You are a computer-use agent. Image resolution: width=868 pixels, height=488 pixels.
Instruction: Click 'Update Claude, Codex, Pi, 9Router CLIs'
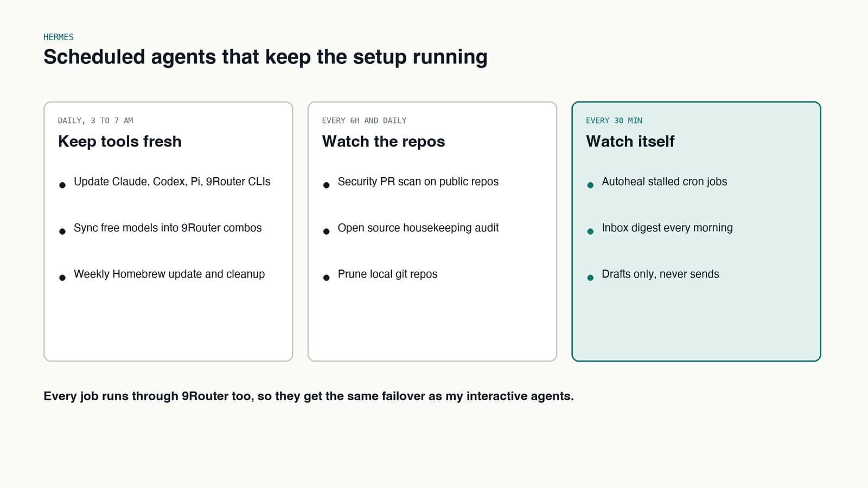172,182
